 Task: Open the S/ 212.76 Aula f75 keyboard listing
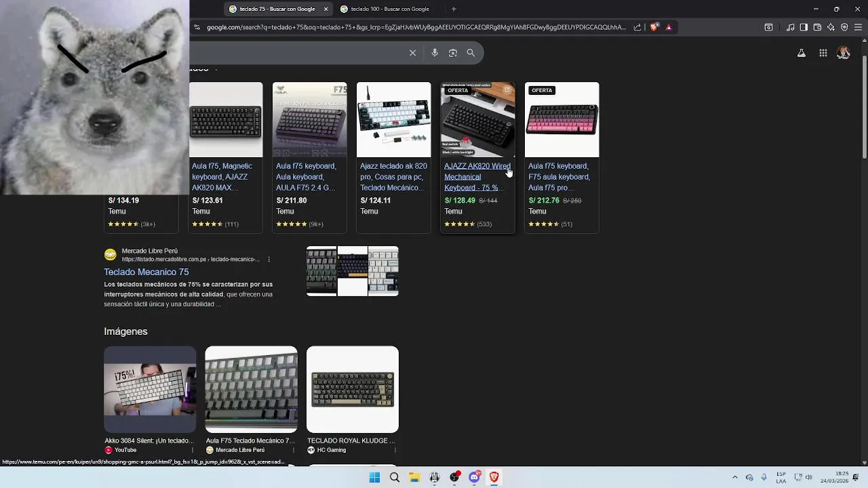[561, 158]
